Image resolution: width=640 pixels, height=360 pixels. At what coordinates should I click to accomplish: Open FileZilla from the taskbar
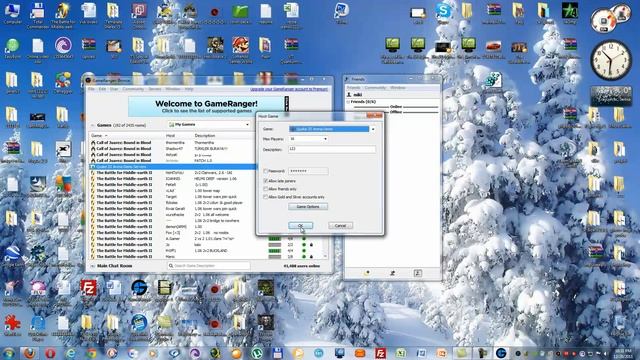click(x=380, y=353)
